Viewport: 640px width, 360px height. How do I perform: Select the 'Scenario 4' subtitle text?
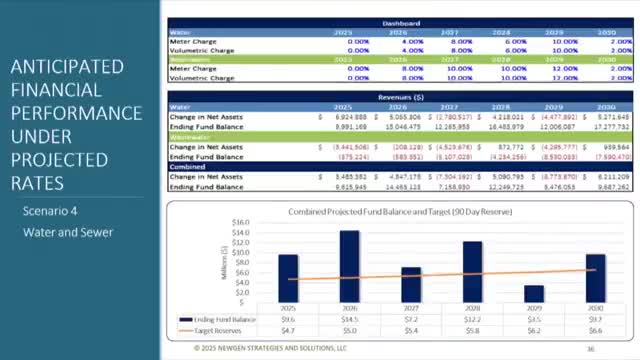point(50,211)
